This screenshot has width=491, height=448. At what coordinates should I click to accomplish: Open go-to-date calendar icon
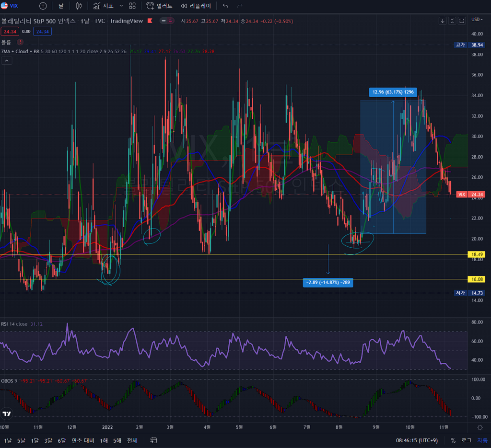[154, 440]
